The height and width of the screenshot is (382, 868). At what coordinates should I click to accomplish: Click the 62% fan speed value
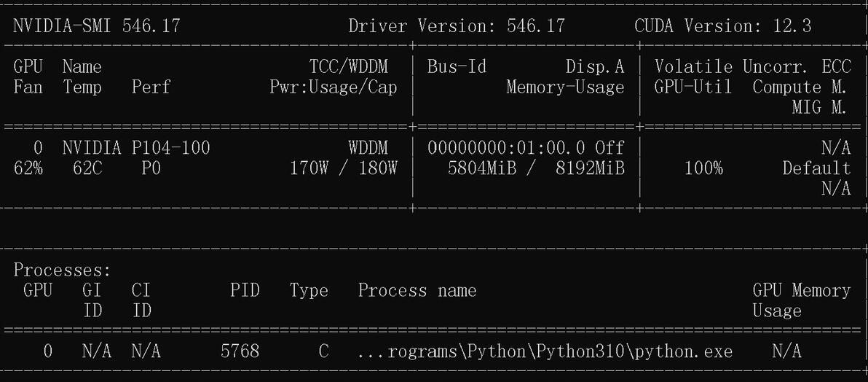[x=28, y=168]
